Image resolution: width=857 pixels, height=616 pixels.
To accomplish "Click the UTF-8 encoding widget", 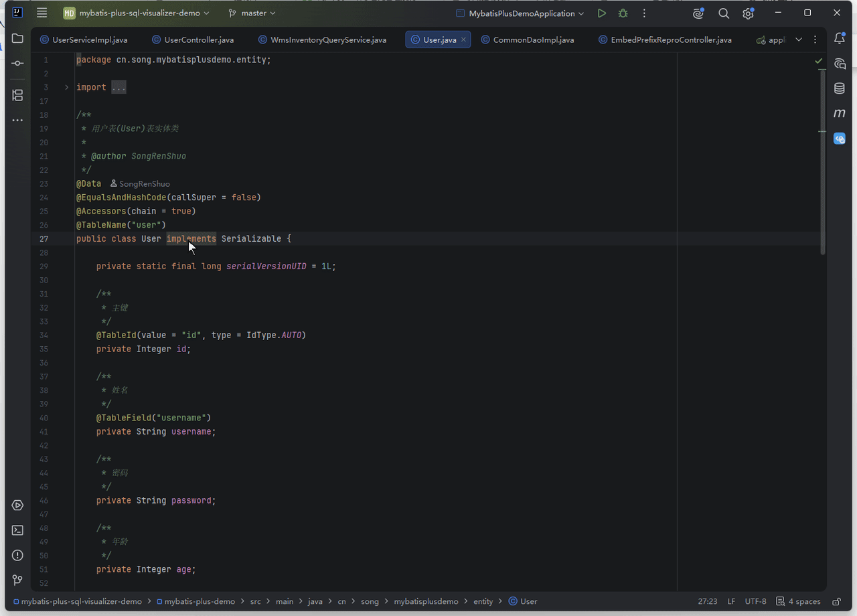I will tap(756, 601).
